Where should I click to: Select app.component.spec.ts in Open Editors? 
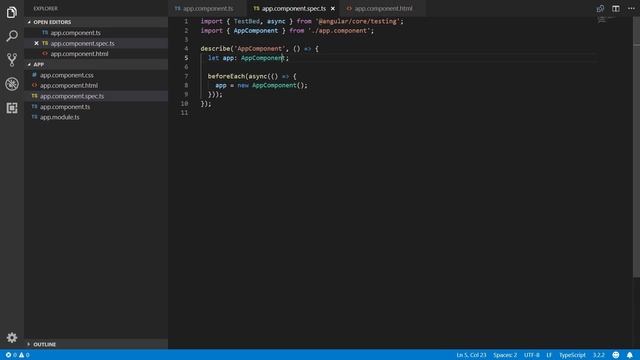96,43
